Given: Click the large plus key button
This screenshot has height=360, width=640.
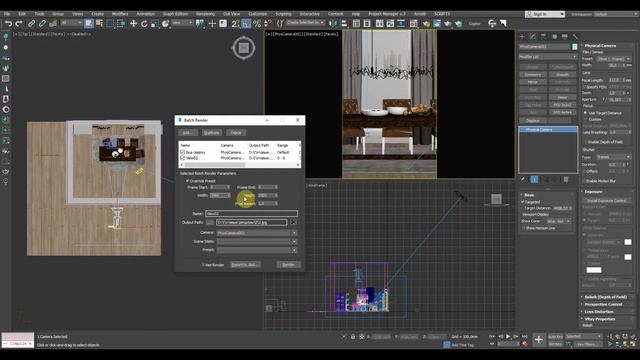Looking at the screenshot, I should [538, 340].
